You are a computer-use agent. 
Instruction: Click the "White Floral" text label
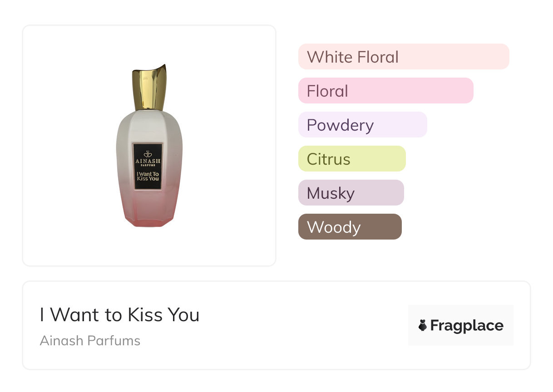pos(353,57)
